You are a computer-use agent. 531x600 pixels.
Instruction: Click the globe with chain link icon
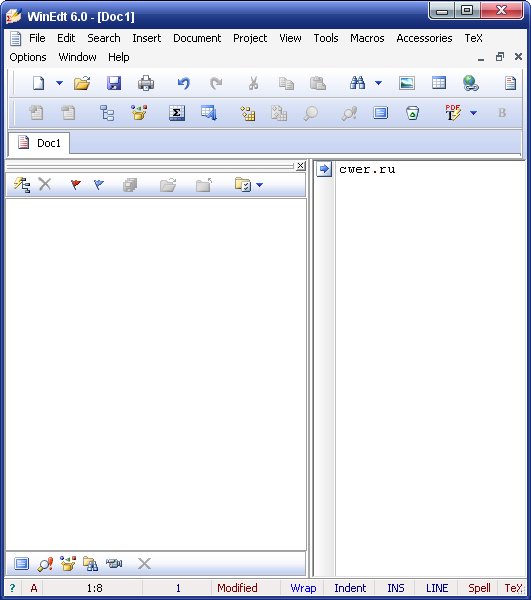click(x=471, y=83)
